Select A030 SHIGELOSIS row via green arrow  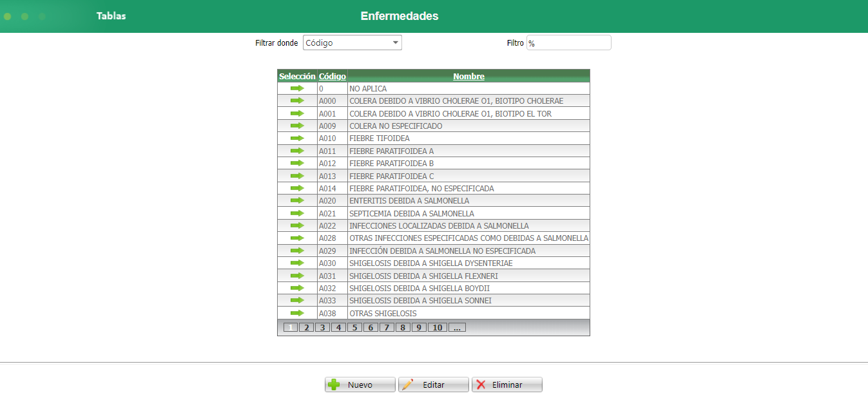296,263
